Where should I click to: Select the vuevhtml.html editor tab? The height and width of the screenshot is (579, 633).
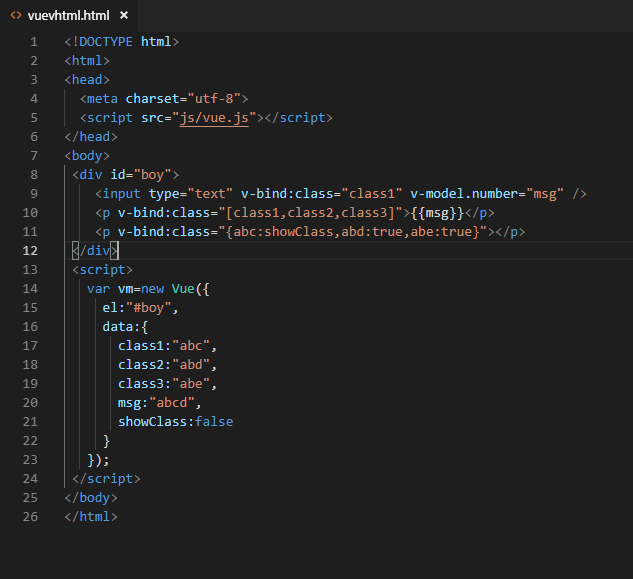click(x=69, y=16)
